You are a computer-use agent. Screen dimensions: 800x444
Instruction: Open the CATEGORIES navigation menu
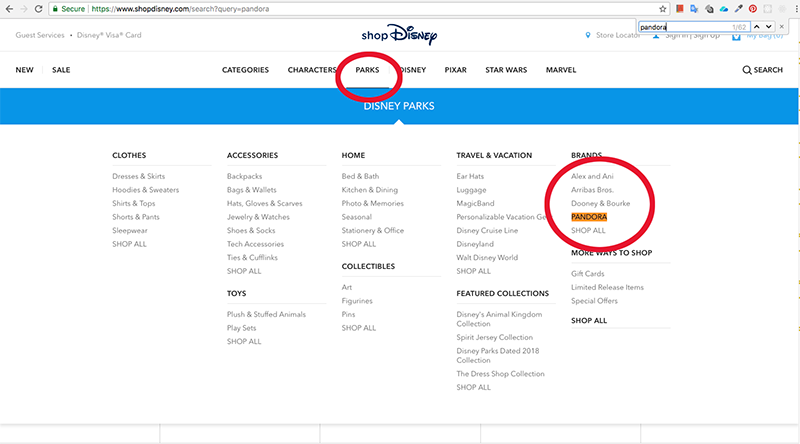point(245,70)
